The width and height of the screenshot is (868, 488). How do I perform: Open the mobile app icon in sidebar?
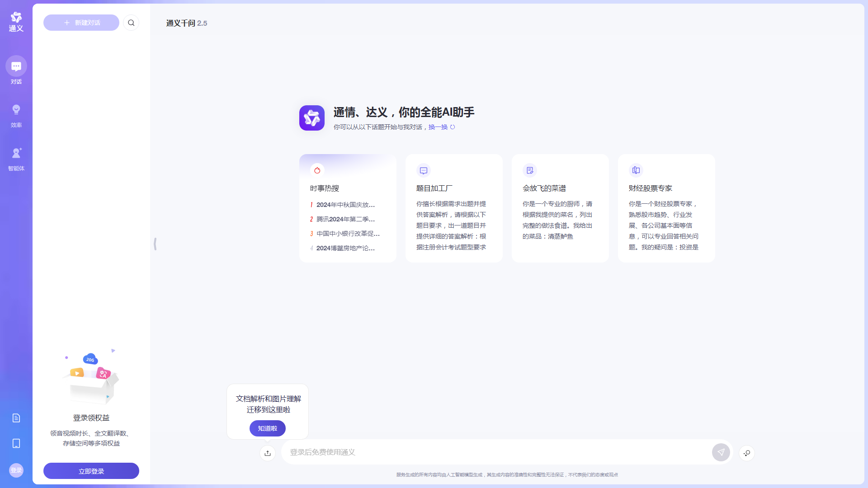click(x=16, y=443)
